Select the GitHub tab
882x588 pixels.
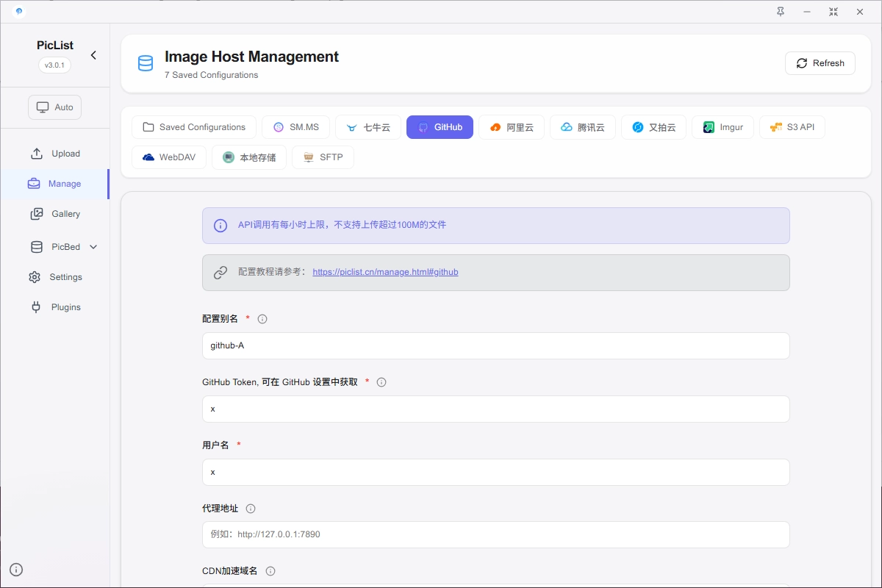click(x=440, y=127)
